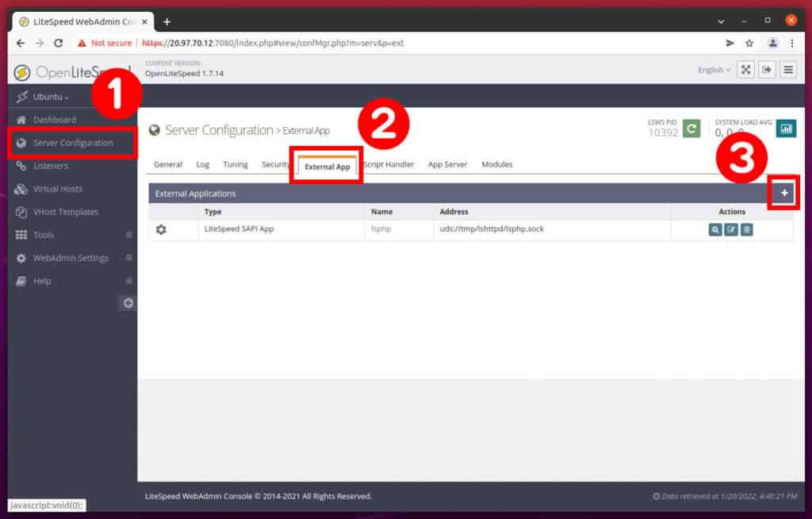This screenshot has width=812, height=519.
Task: Reload the page in the browser
Action: [x=59, y=43]
